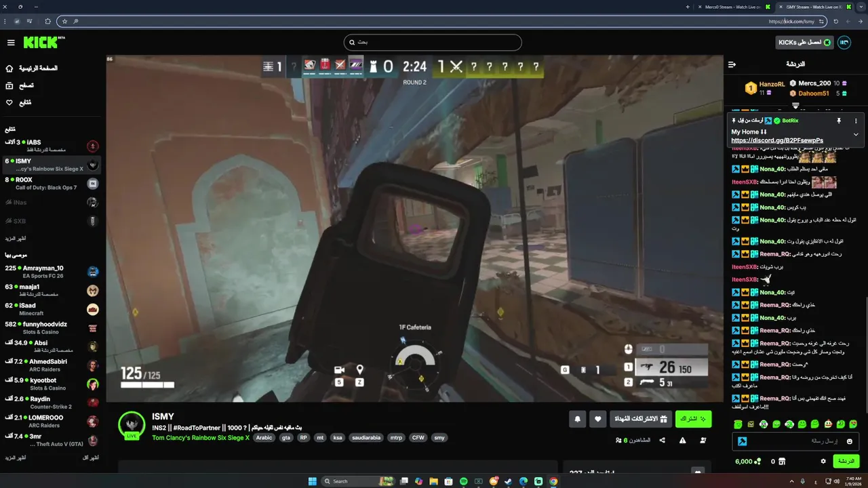Open the chat shop icon
Screen dimensions: 868x488
pyautogui.click(x=781, y=461)
